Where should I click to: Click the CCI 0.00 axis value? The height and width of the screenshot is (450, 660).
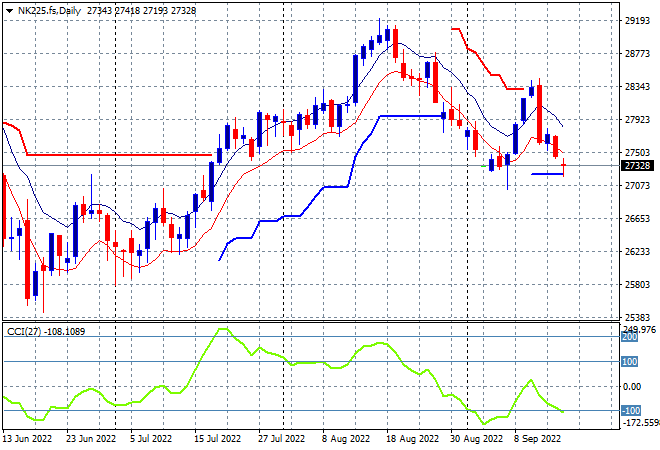pyautogui.click(x=632, y=386)
